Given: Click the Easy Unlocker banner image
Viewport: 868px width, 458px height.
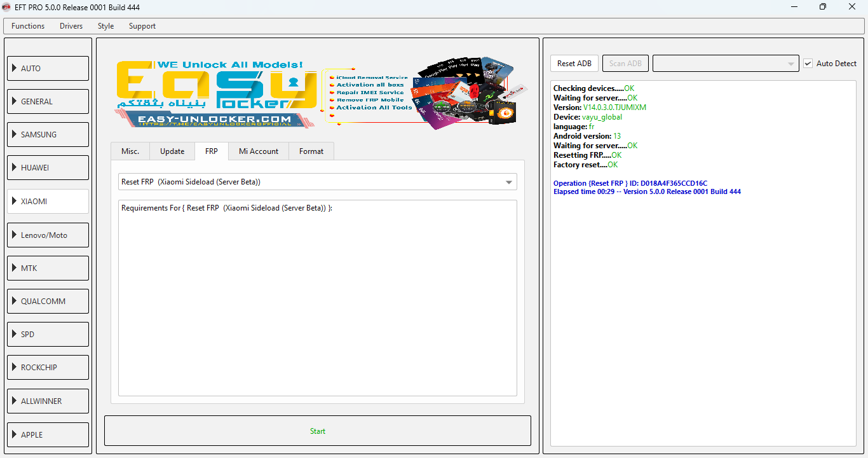Looking at the screenshot, I should [x=321, y=94].
